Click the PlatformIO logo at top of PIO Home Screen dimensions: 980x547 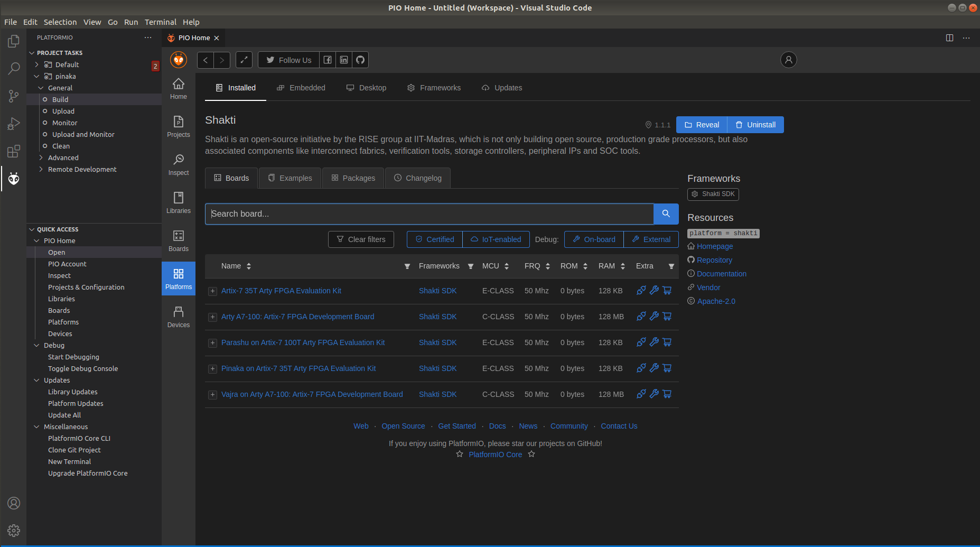[179, 60]
